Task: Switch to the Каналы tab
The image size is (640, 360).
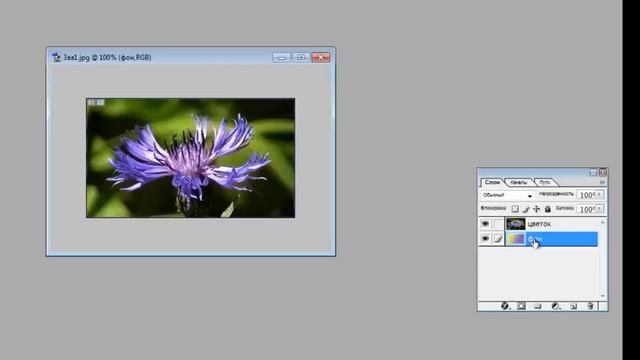Action: tap(518, 182)
